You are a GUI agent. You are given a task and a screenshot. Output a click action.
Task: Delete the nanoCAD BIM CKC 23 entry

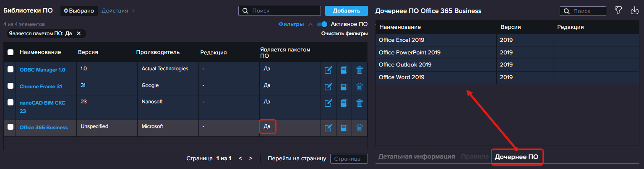coord(360,103)
